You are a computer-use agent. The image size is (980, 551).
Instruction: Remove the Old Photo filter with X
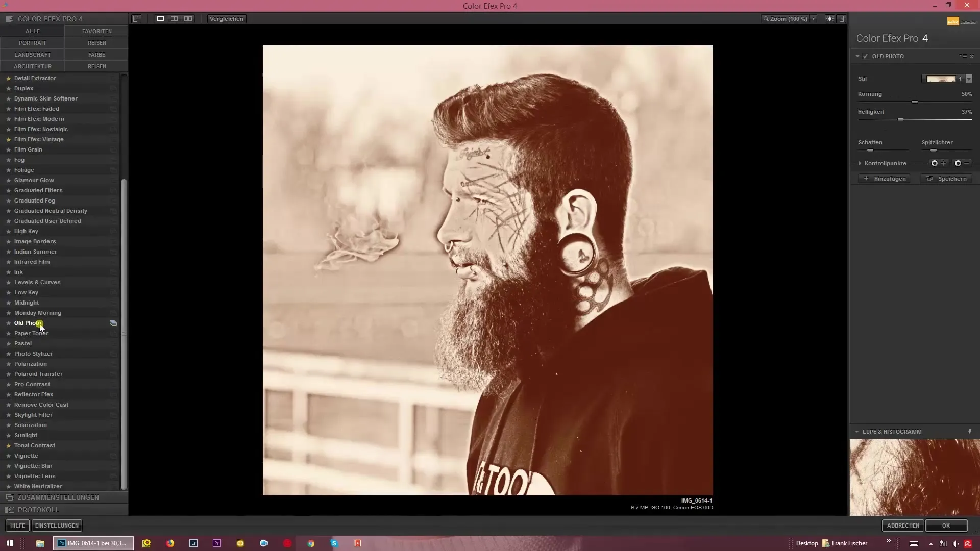(972, 56)
